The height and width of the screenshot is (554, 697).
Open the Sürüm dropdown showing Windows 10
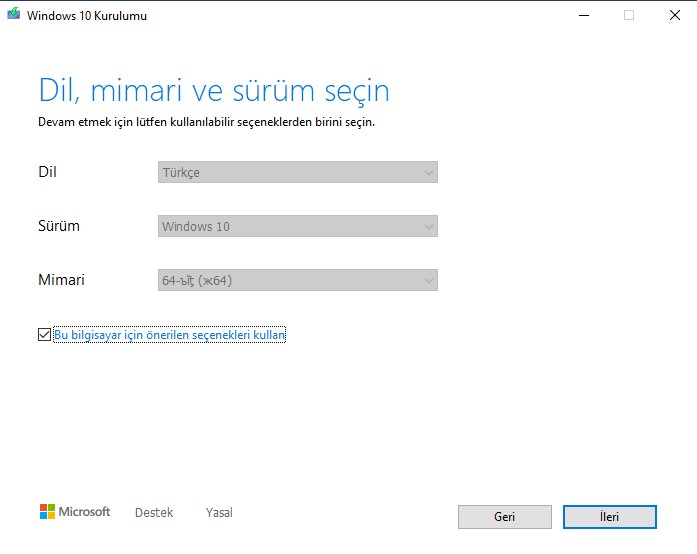coord(297,226)
